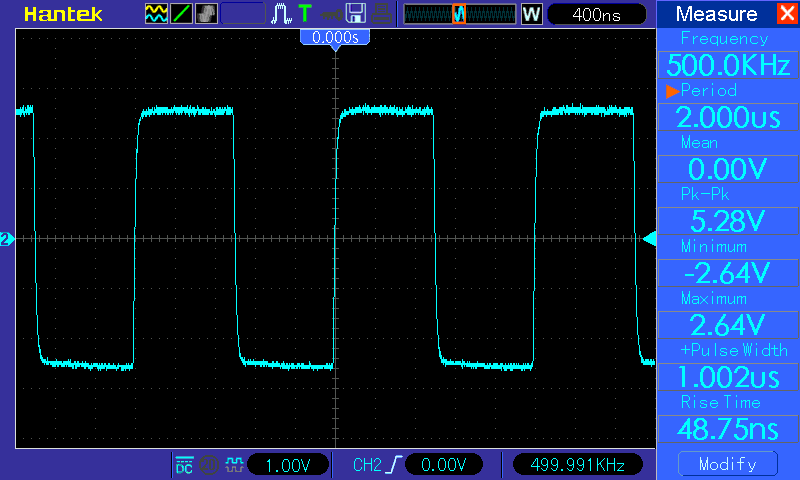Click the channel 2 ground marker
Image resolution: width=800 pixels, height=480 pixels.
pos(7,239)
